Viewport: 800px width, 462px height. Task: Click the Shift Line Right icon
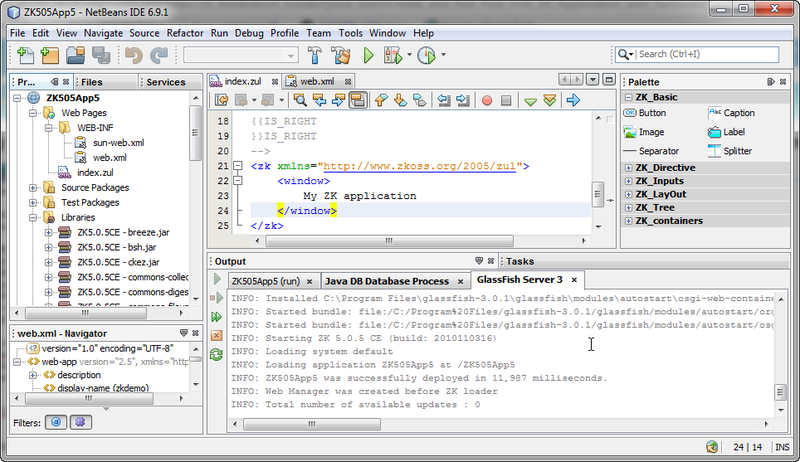(463, 100)
